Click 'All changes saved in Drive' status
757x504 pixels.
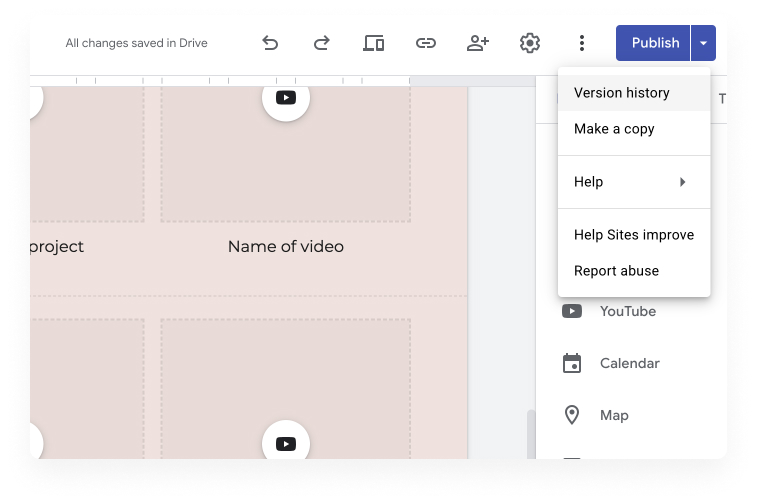point(137,43)
